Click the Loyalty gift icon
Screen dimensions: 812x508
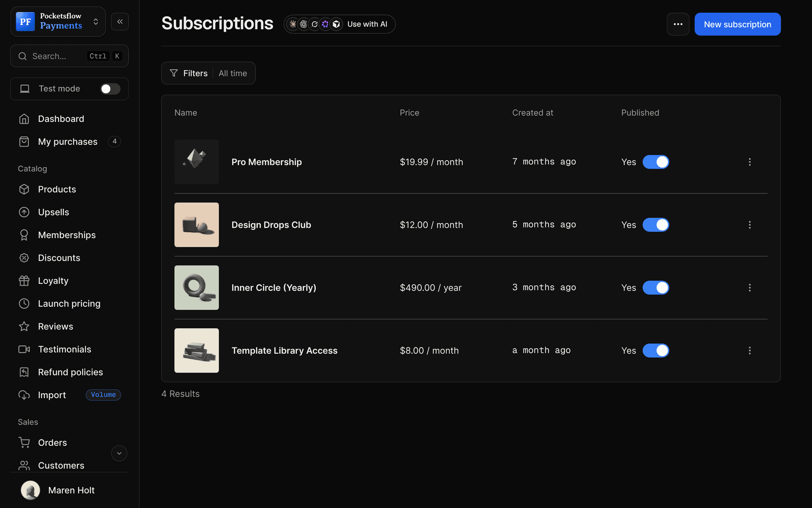tap(24, 281)
